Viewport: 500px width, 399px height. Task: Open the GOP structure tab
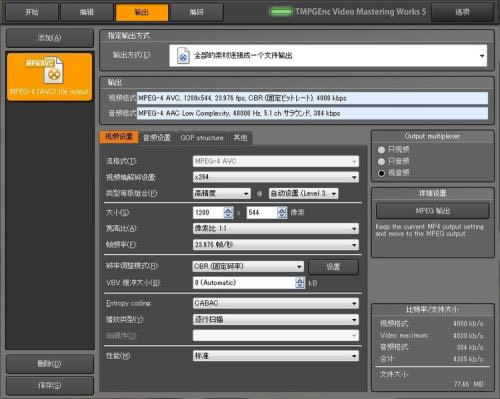[202, 138]
